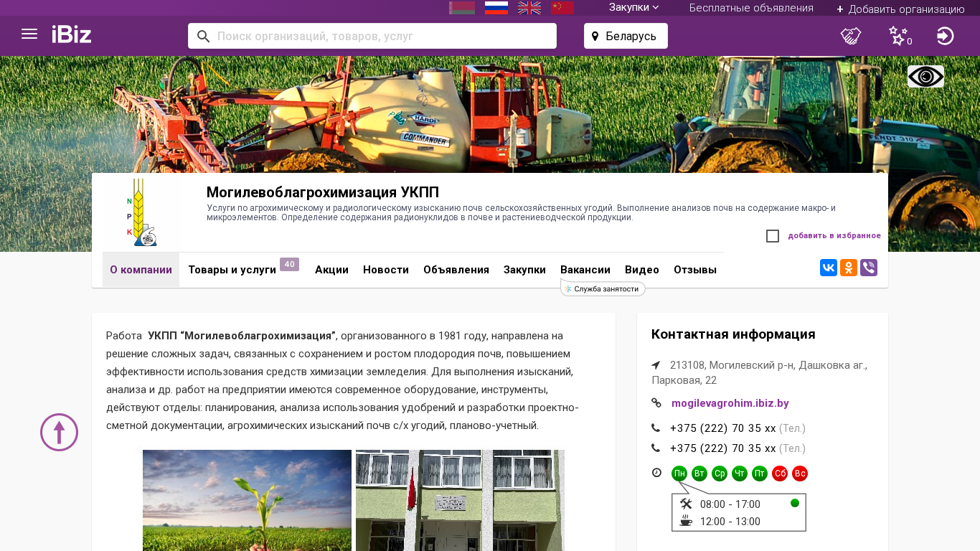The width and height of the screenshot is (980, 551).
Task: Focus the organization search input field
Action: pyautogui.click(x=372, y=36)
